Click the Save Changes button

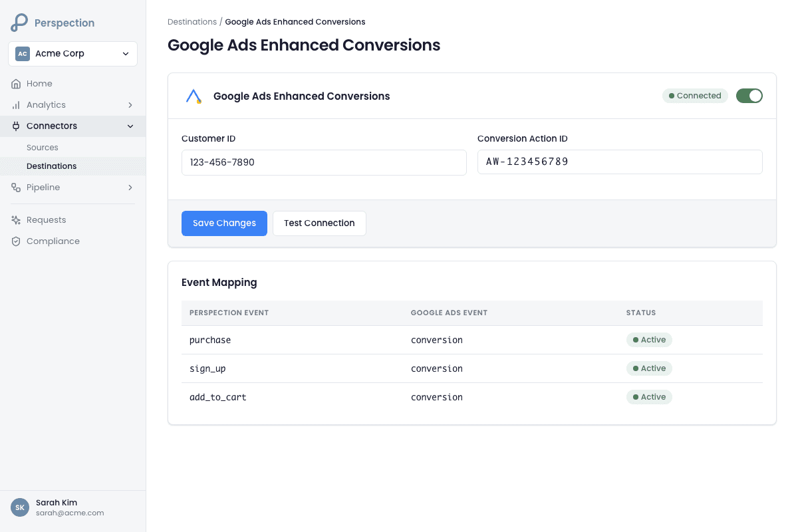pos(224,223)
